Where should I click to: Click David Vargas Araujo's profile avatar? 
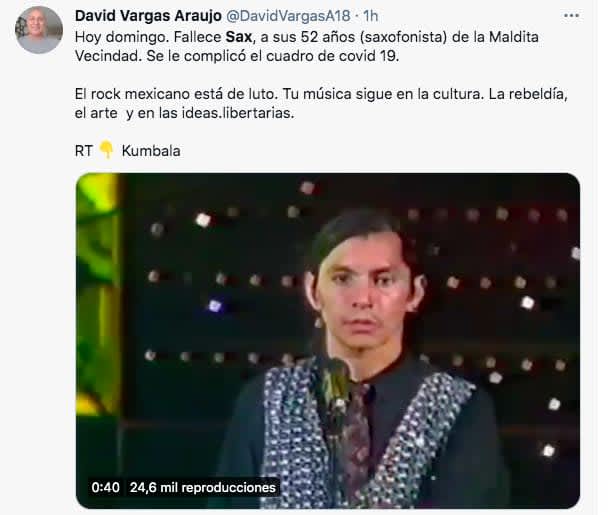[x=39, y=30]
